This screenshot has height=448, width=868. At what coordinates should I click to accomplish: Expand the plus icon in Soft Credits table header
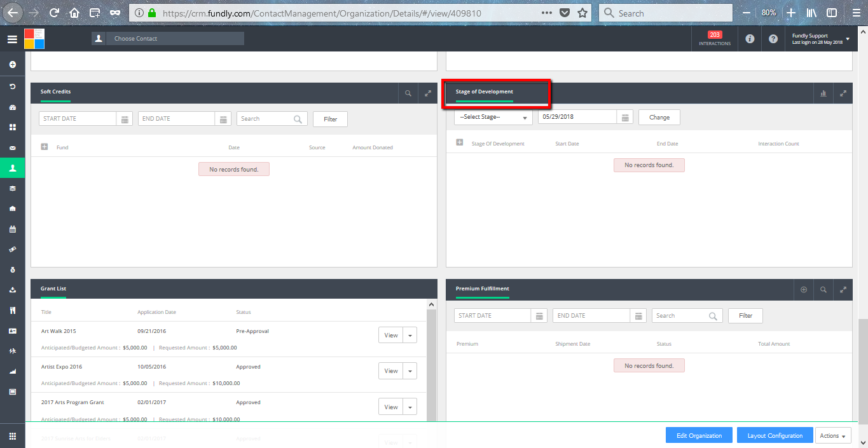[45, 147]
